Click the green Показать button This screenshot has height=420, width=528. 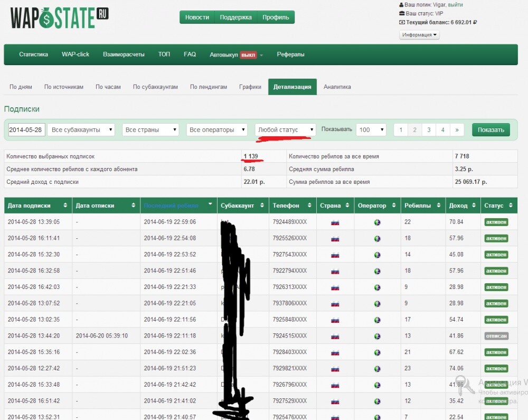coord(491,129)
